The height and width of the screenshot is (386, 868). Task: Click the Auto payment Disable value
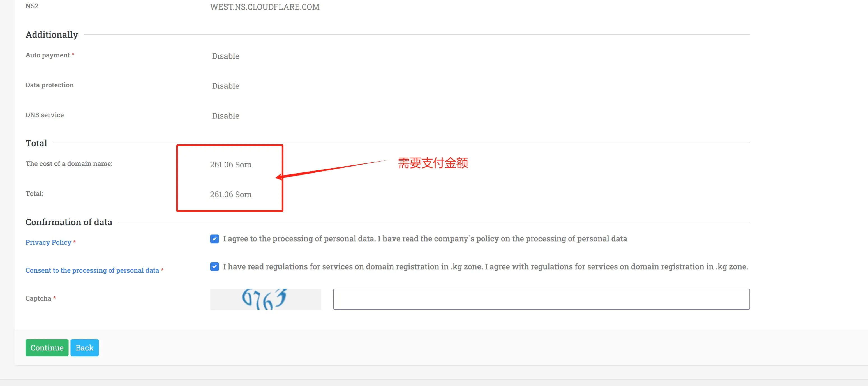tap(225, 56)
